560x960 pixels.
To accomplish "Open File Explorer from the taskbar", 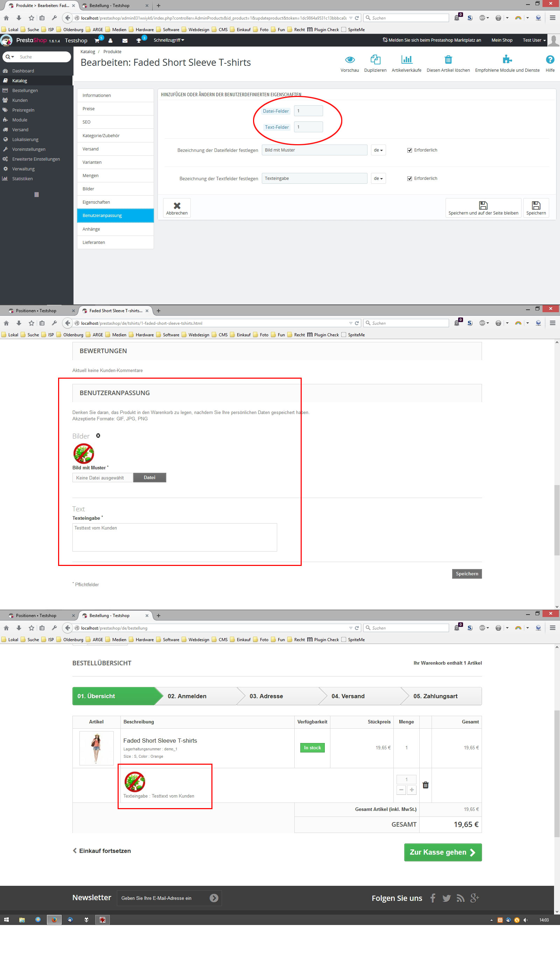I will pos(22,920).
